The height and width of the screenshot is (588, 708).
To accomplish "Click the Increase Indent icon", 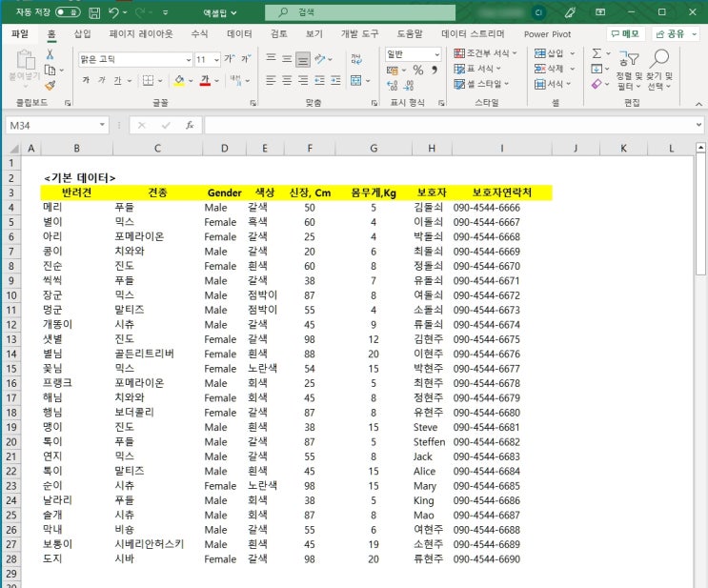I will [x=335, y=80].
